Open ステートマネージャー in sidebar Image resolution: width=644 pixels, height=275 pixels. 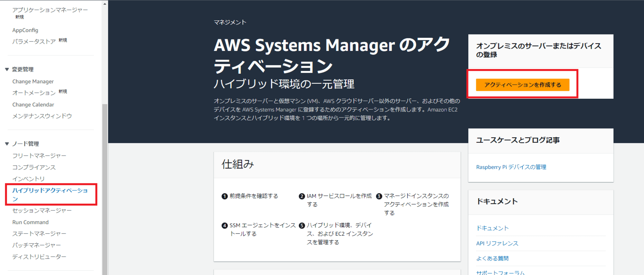coord(39,234)
